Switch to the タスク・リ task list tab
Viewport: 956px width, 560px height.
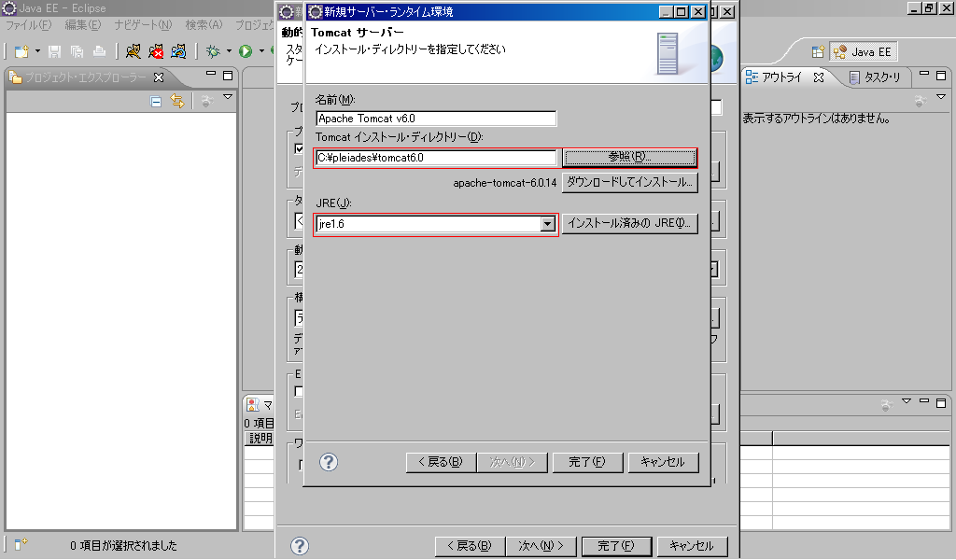tap(875, 77)
